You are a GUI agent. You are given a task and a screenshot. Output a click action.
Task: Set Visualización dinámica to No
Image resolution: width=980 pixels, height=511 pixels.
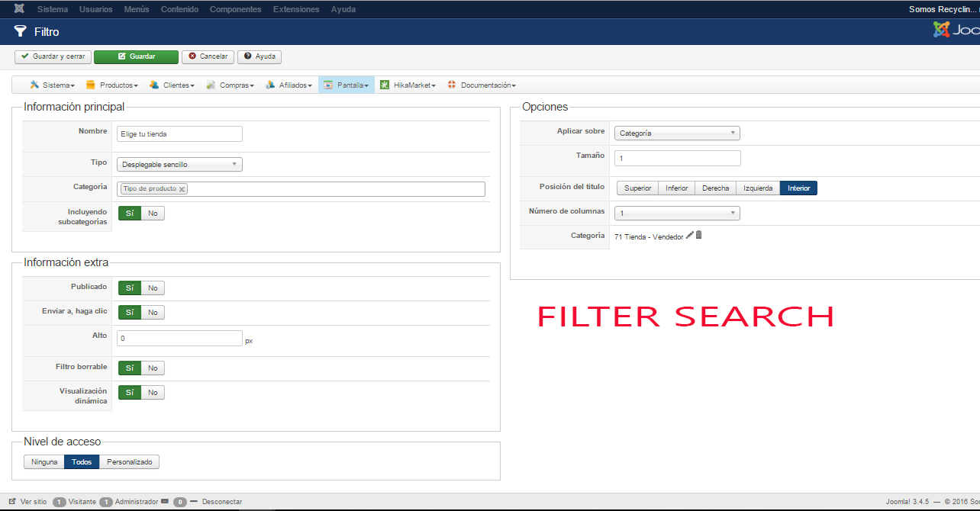pyautogui.click(x=153, y=392)
